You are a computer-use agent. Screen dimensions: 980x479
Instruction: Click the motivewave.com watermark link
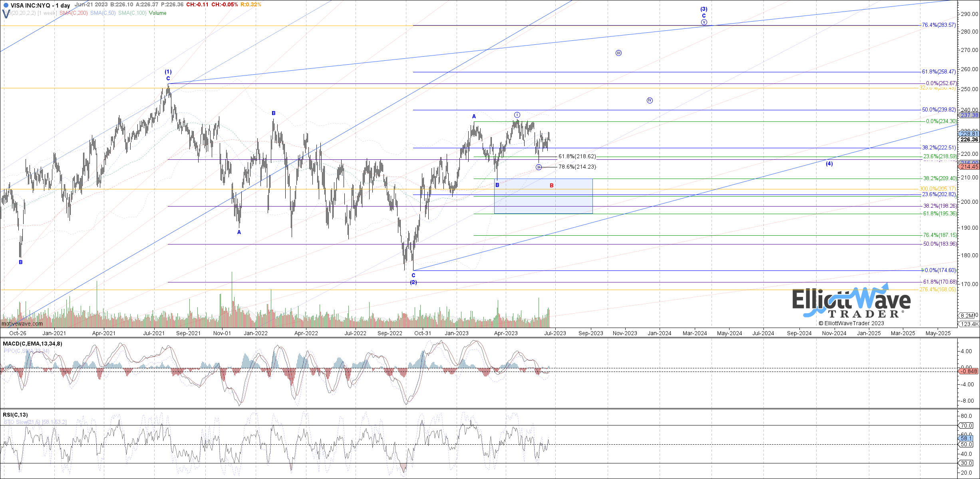[22, 324]
